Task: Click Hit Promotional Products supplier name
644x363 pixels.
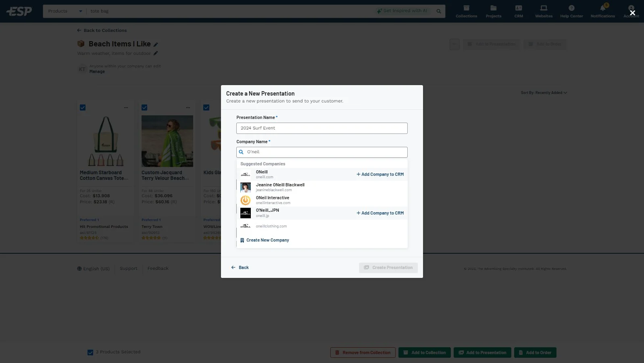Action: coord(104,227)
